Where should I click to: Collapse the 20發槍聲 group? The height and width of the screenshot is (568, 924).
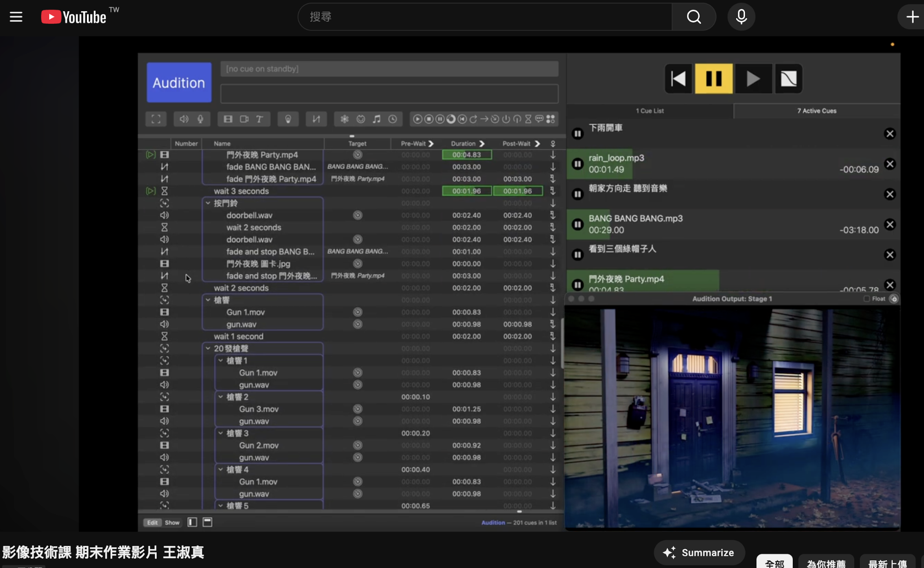coord(208,348)
